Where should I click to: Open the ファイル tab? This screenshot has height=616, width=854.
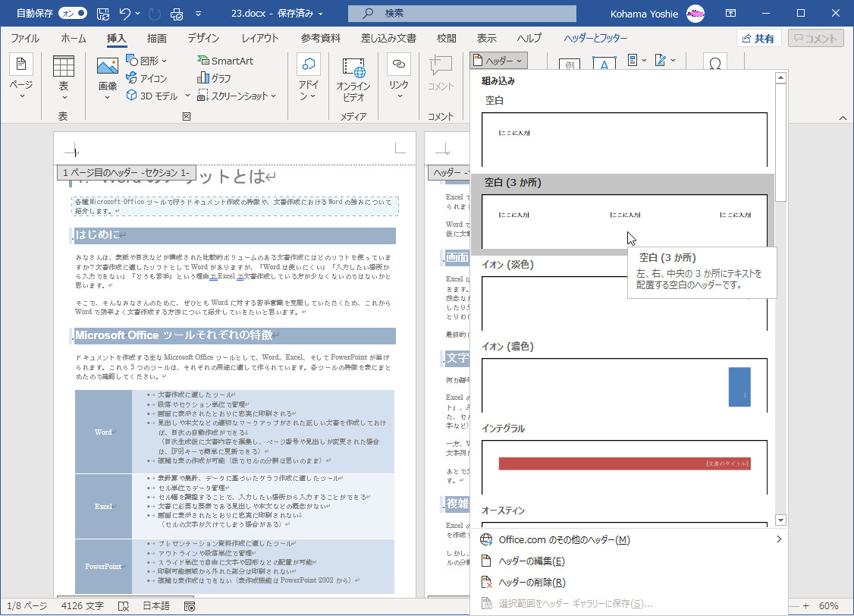25,38
